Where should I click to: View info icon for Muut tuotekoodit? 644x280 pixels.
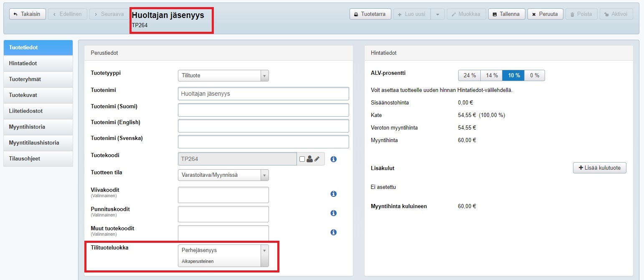(x=333, y=232)
